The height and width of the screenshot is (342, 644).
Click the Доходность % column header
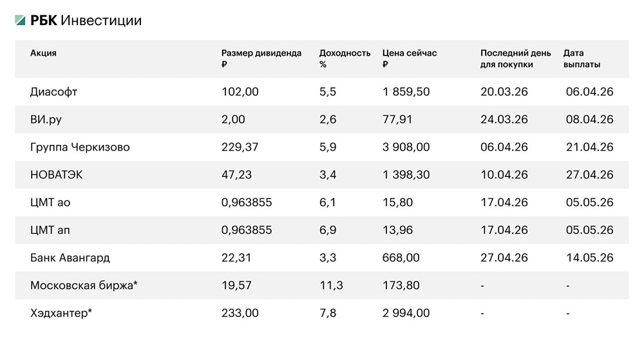[x=345, y=59]
